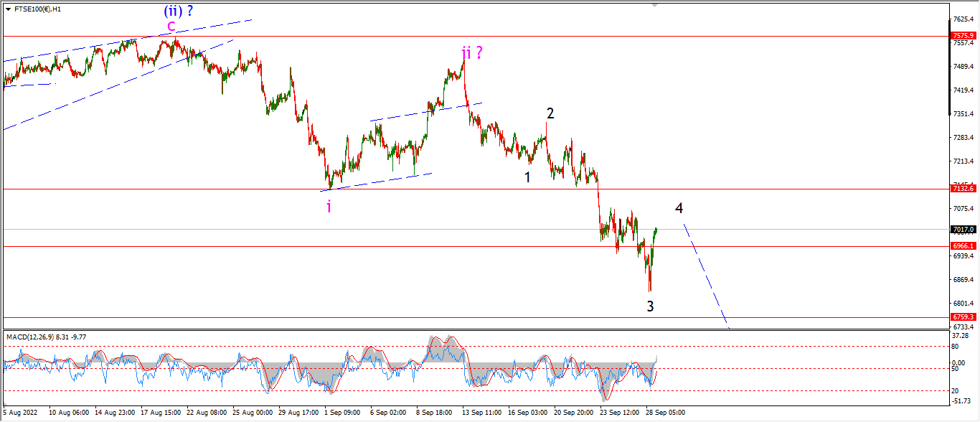Select the black wave 3 label
The image size is (980, 422).
coord(650,306)
